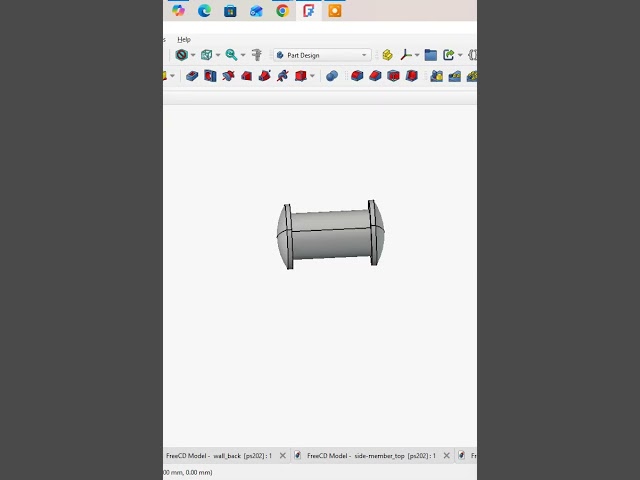
Task: Open the Draw style dropdown arrow
Action: pyautogui.click(x=193, y=55)
